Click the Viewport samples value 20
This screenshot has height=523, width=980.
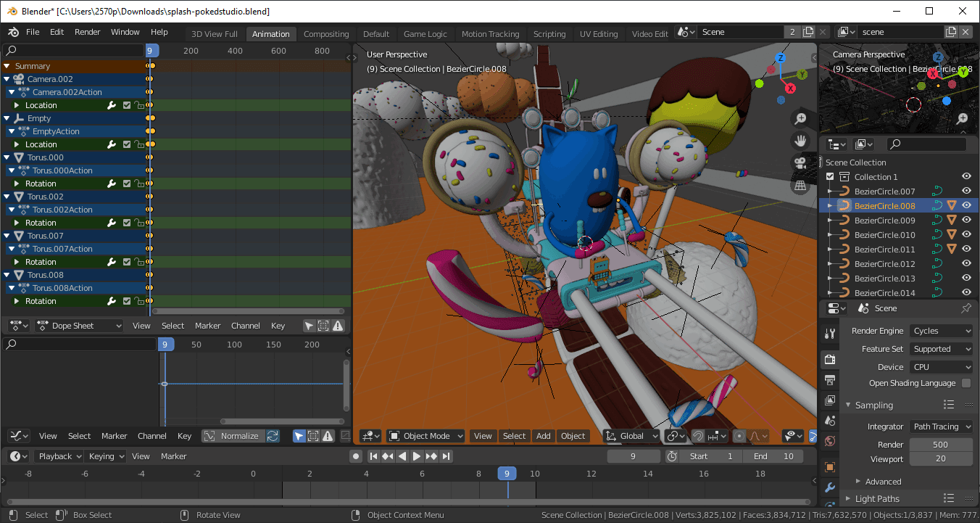coord(941,458)
